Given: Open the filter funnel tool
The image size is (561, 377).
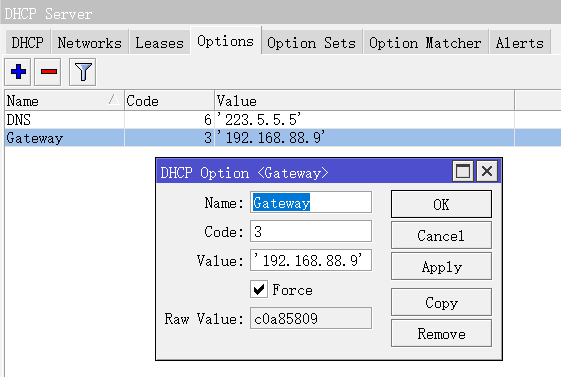Looking at the screenshot, I should [x=82, y=72].
